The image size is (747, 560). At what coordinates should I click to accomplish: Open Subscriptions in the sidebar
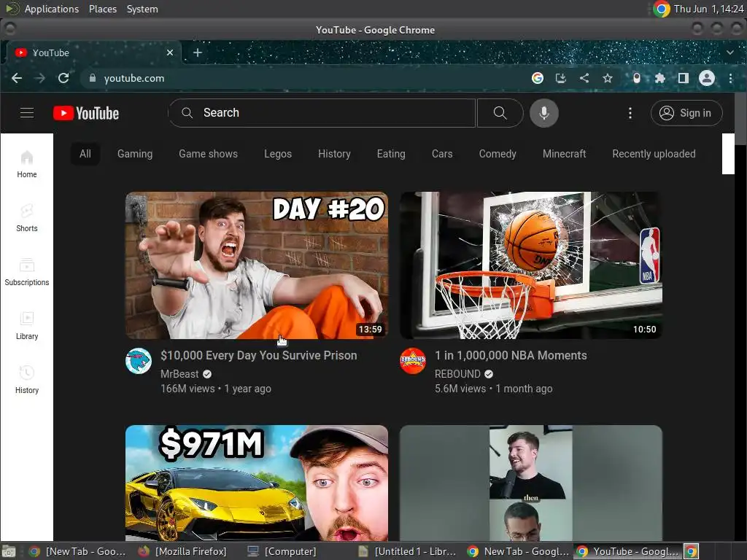pyautogui.click(x=27, y=272)
